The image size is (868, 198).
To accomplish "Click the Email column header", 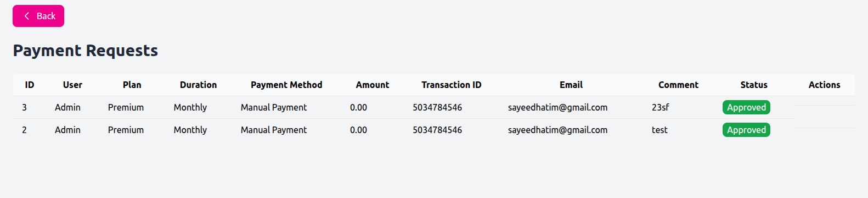I will (571, 85).
